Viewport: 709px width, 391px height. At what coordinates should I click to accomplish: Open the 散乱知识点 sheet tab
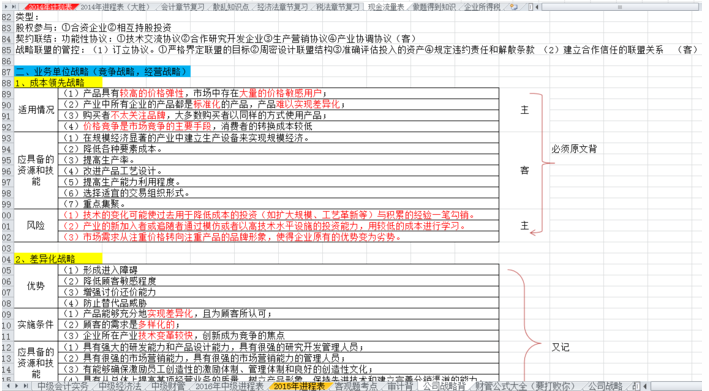(231, 7)
